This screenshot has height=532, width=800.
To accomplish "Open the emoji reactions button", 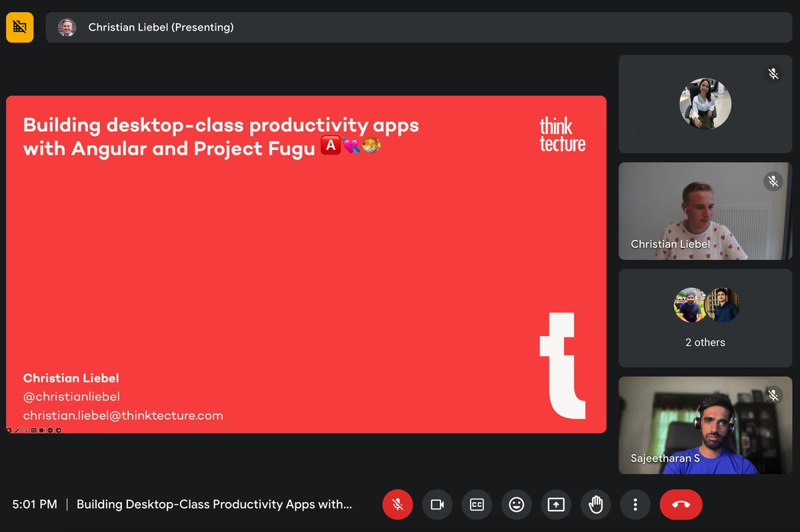I will tap(517, 505).
